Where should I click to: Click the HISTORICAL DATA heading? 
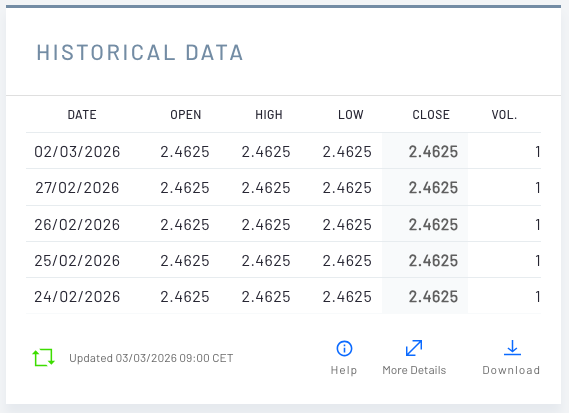pyautogui.click(x=140, y=53)
